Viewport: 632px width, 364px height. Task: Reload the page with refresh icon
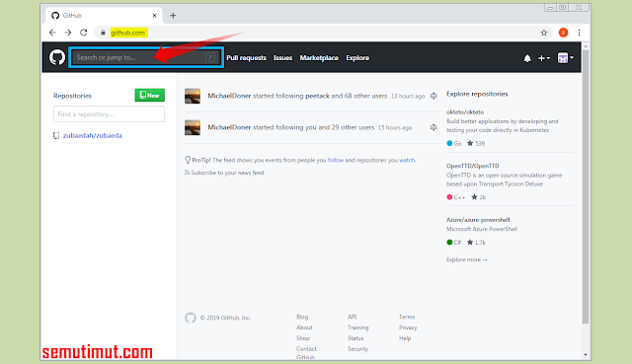tap(83, 33)
